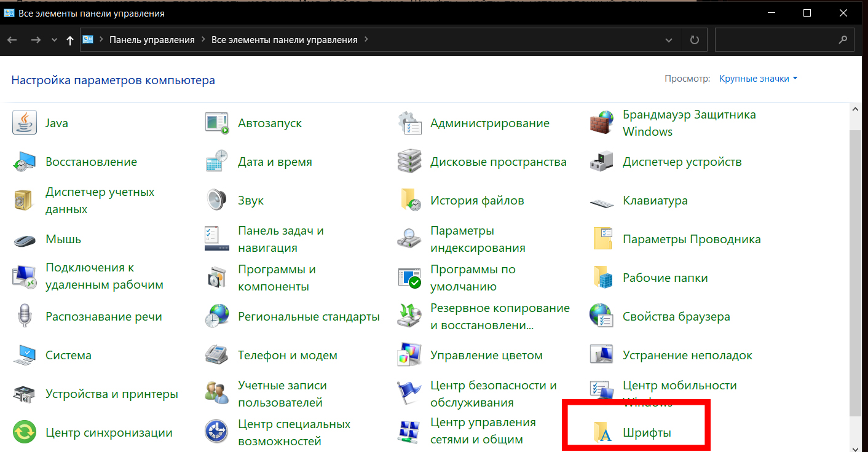Expand chevron after Панель управления breadcrumb
Screen dimensions: 868x452
203,39
